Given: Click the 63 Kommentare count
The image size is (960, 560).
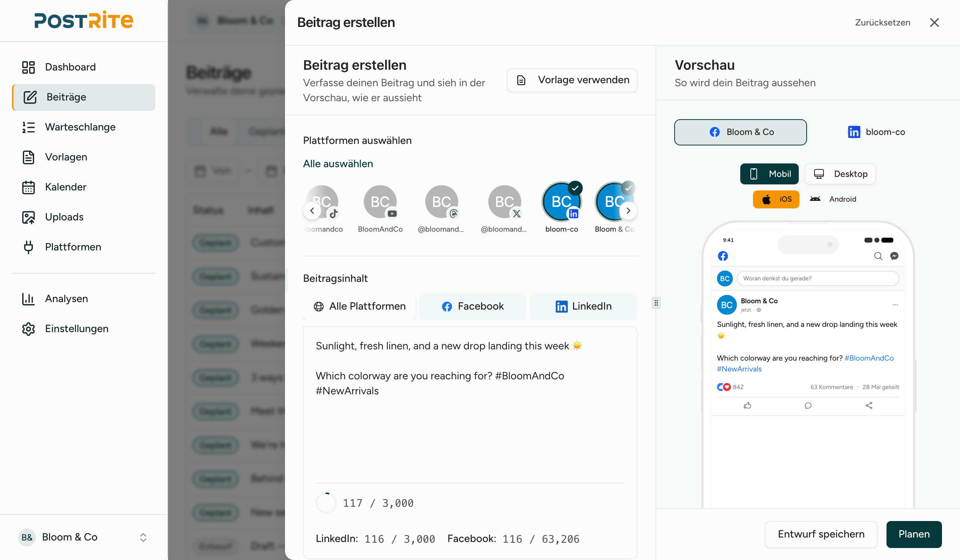Looking at the screenshot, I should click(832, 387).
